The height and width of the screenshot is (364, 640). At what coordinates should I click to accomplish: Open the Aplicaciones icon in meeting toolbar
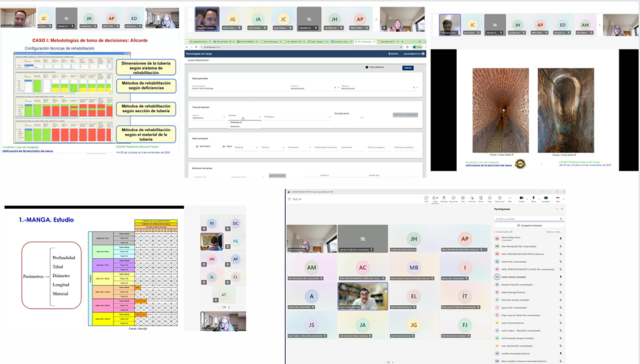click(500, 198)
